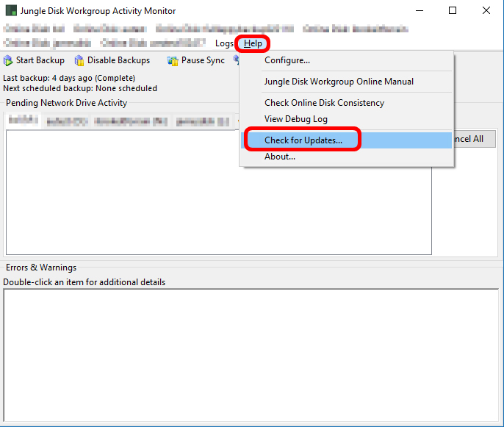This screenshot has width=504, height=427.
Task: Click the Disable Backups label
Action: [x=118, y=60]
